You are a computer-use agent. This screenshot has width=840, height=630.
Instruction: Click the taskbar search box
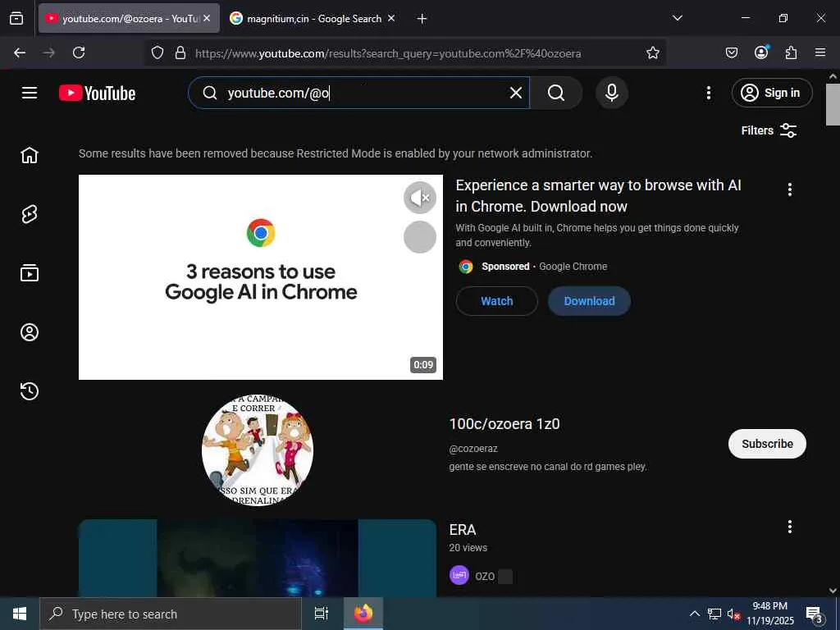(x=171, y=614)
